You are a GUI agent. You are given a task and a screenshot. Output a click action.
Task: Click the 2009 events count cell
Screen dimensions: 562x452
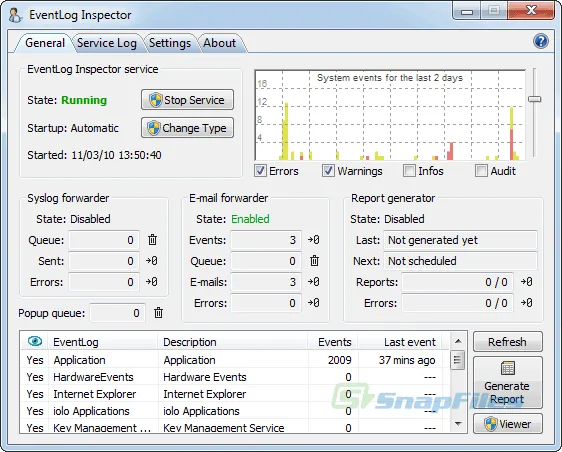339,360
